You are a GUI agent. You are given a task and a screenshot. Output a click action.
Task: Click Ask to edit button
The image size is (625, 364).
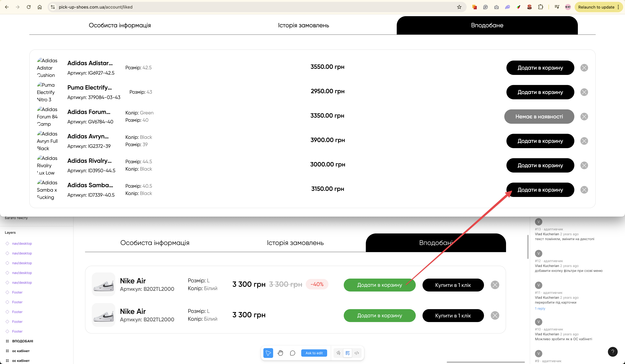point(314,353)
